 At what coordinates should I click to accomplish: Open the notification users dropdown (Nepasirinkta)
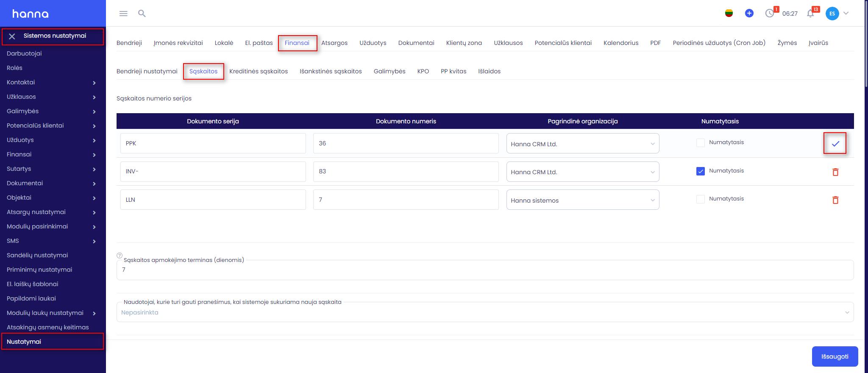point(485,312)
